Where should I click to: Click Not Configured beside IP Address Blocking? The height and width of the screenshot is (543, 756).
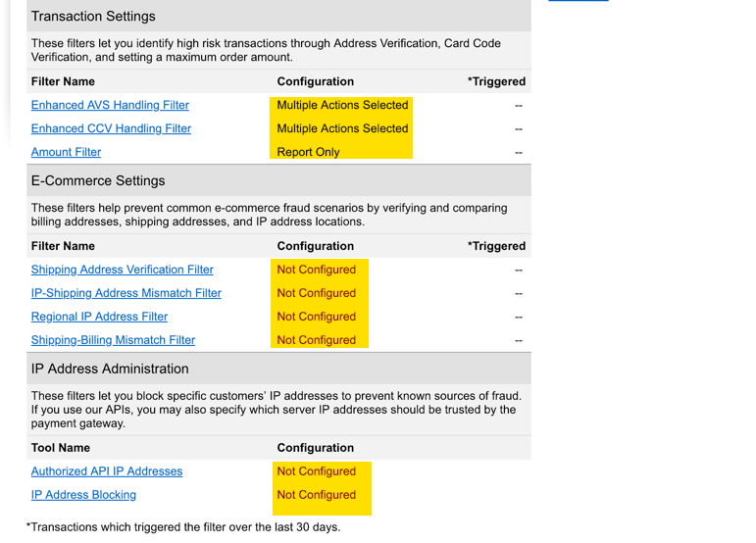click(x=317, y=495)
